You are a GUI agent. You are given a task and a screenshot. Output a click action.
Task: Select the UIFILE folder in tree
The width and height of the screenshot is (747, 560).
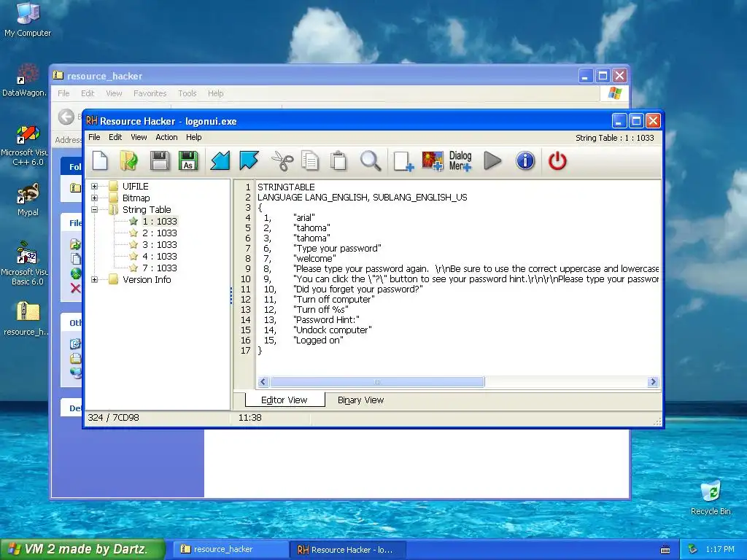pyautogui.click(x=135, y=186)
